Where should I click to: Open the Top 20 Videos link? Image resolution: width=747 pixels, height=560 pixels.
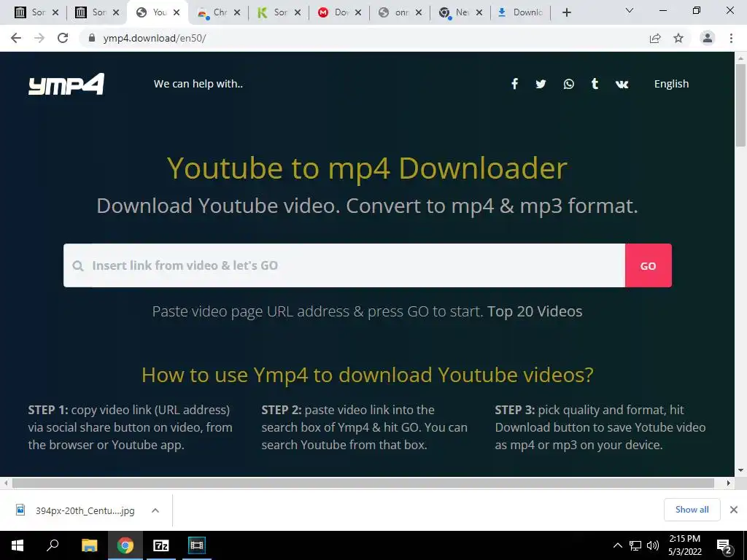click(x=535, y=311)
